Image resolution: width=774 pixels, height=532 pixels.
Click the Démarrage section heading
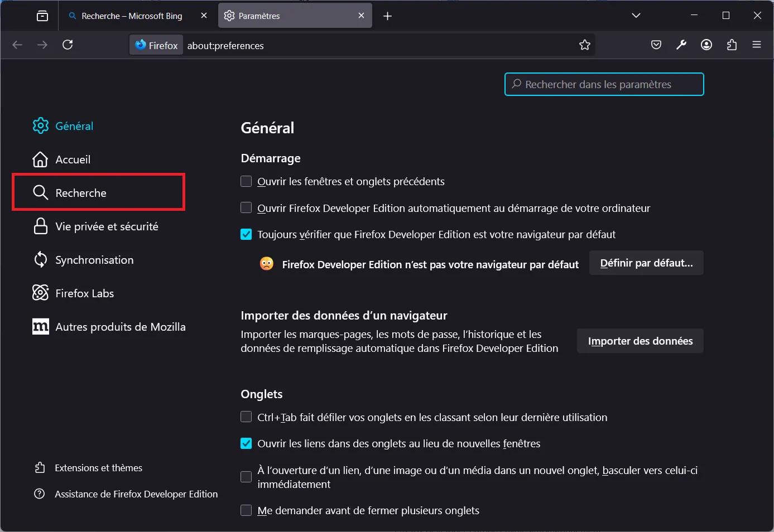pos(271,158)
